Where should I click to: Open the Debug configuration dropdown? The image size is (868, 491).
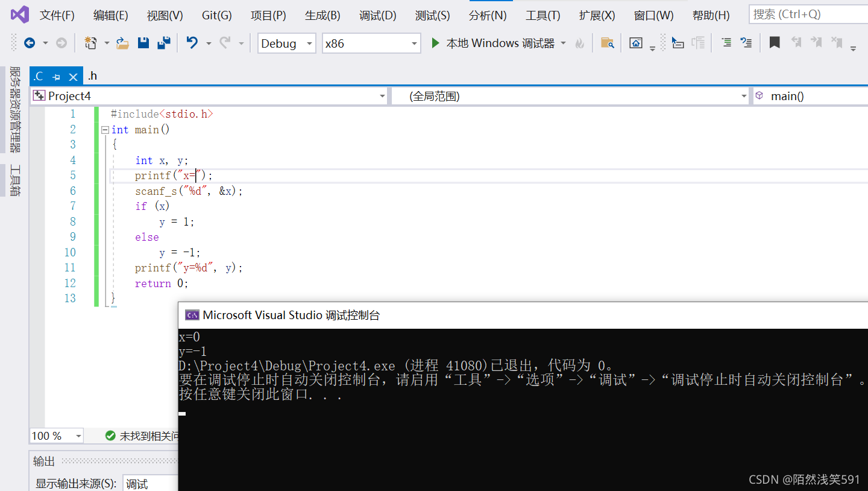[287, 43]
